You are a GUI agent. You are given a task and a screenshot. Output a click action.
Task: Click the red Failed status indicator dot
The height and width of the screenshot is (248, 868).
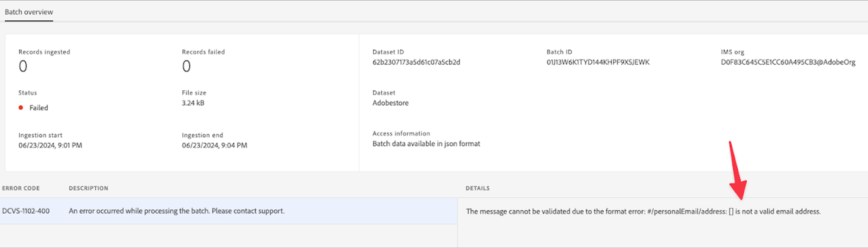tap(21, 108)
